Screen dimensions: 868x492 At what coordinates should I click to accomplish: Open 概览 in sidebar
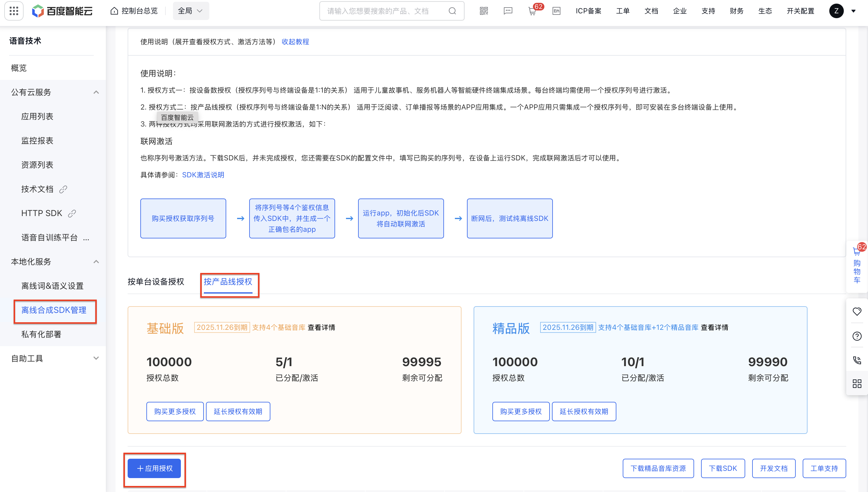pyautogui.click(x=19, y=68)
